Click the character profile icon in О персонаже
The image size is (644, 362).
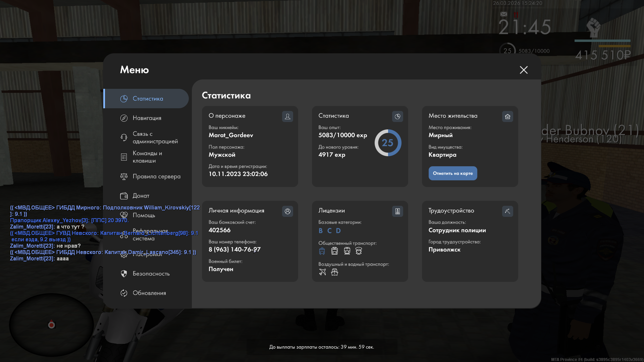(287, 116)
